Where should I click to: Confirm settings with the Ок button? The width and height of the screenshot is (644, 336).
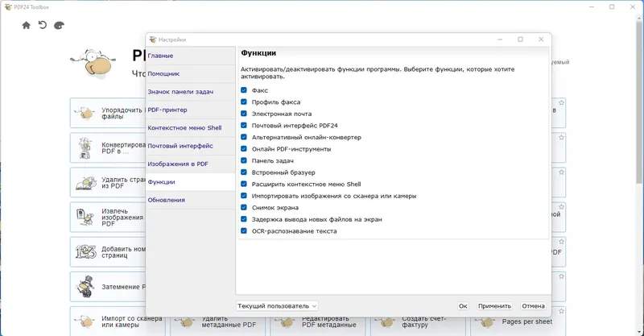463,306
